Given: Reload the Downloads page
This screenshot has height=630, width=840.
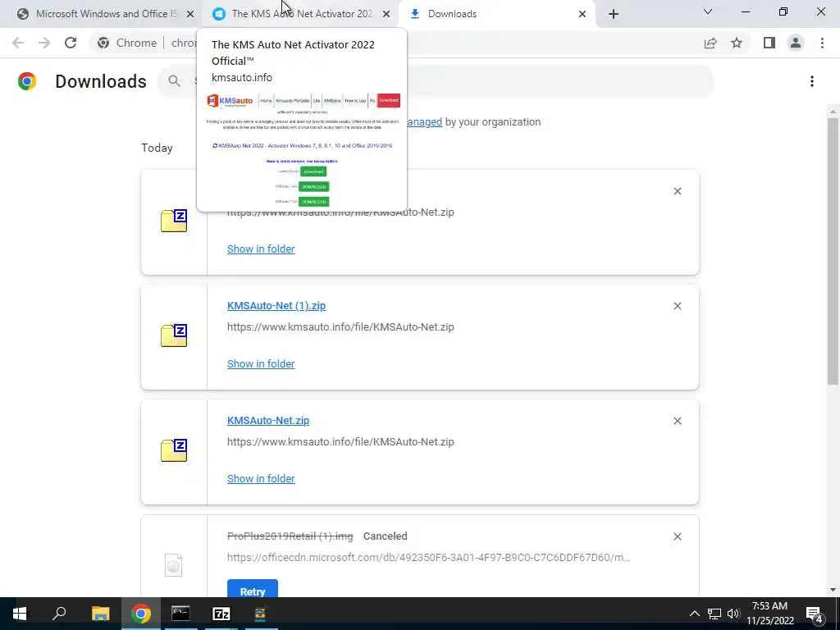Looking at the screenshot, I should point(71,43).
